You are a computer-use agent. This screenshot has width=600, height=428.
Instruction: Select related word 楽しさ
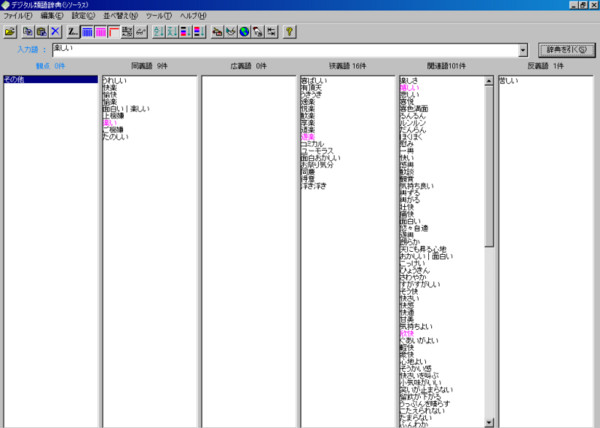pyautogui.click(x=409, y=81)
